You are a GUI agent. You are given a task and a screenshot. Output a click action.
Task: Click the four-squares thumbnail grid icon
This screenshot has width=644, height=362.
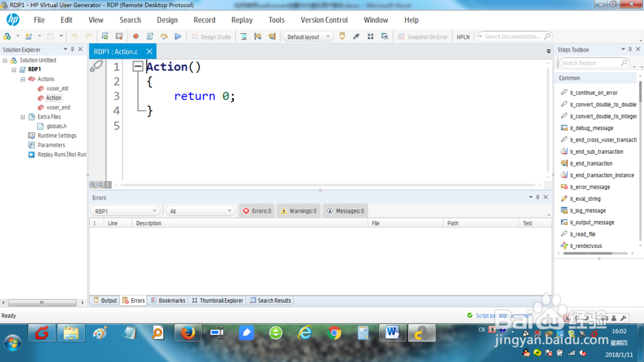point(370,37)
